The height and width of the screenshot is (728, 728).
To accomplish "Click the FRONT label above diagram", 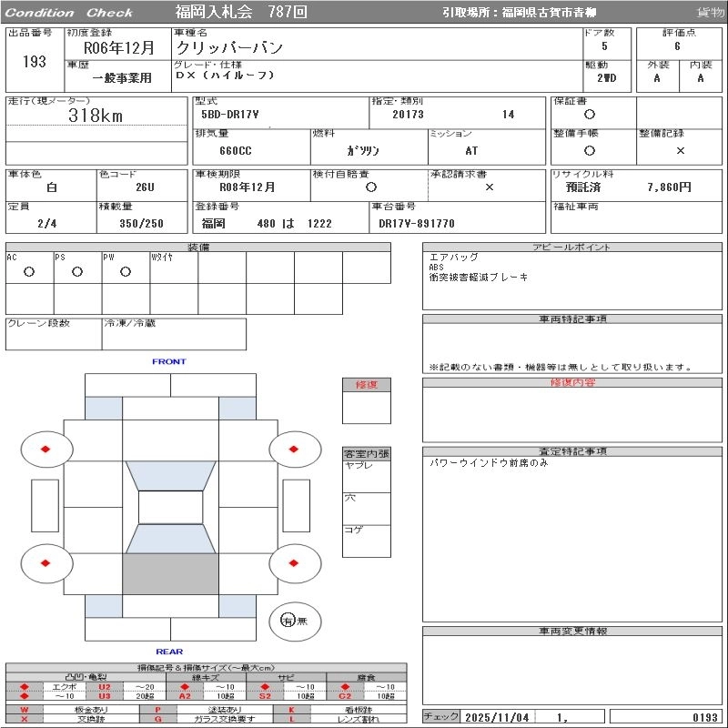I will (x=169, y=361).
